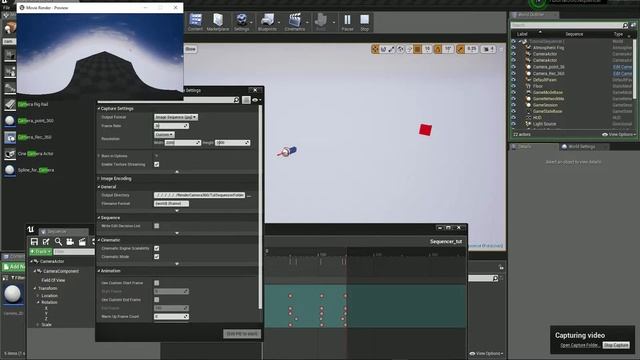
Task: Toggle rotation snapping in viewport toolbar
Action: 438,49
